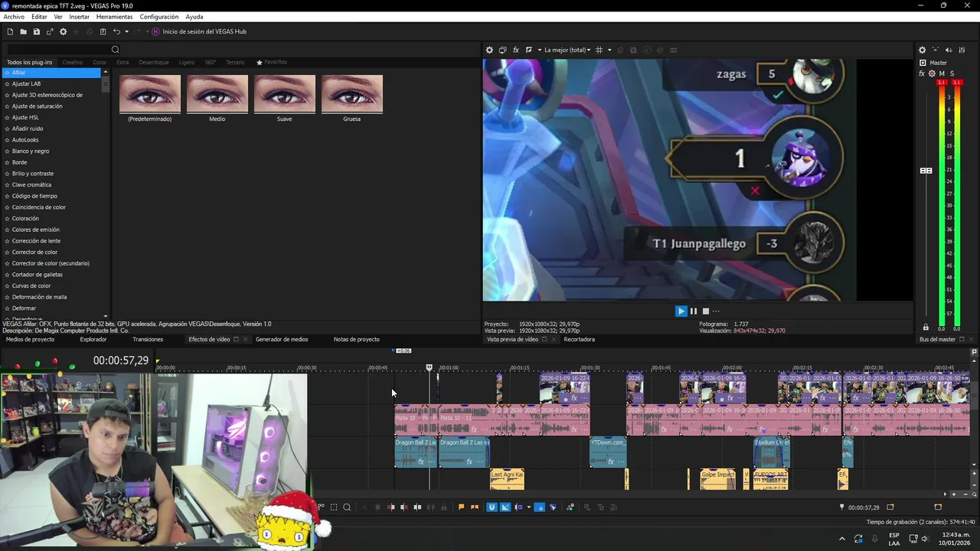Switch to Medios de proyecto tab
Image resolution: width=980 pixels, height=551 pixels.
[x=30, y=339]
